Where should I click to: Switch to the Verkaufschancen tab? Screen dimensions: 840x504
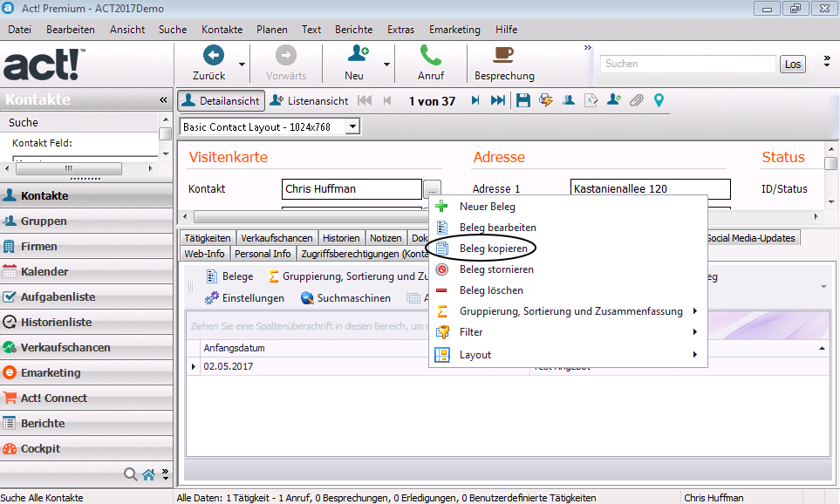(277, 238)
